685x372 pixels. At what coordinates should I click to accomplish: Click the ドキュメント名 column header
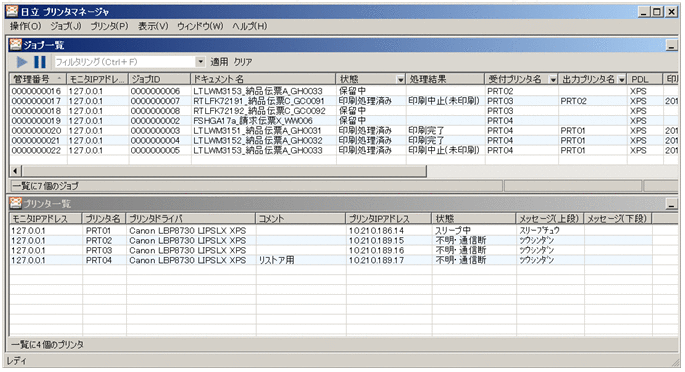(263, 79)
